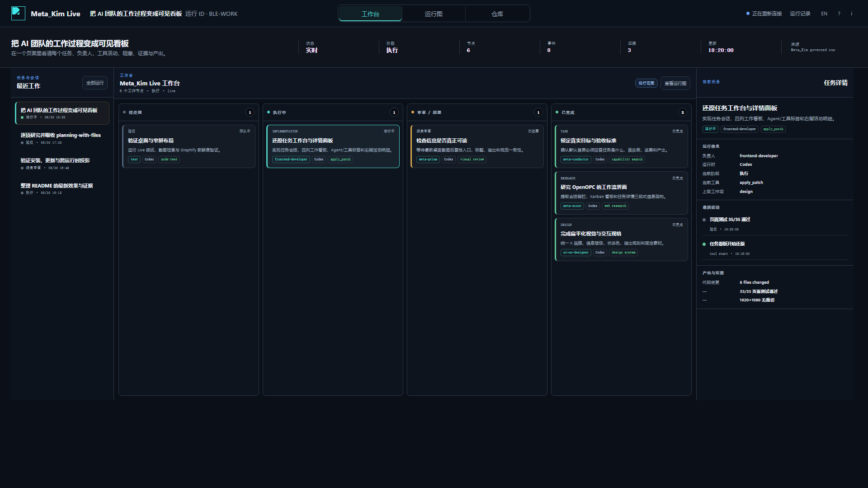Click the design system tag
Image resolution: width=868 pixels, height=488 pixels.
(623, 253)
